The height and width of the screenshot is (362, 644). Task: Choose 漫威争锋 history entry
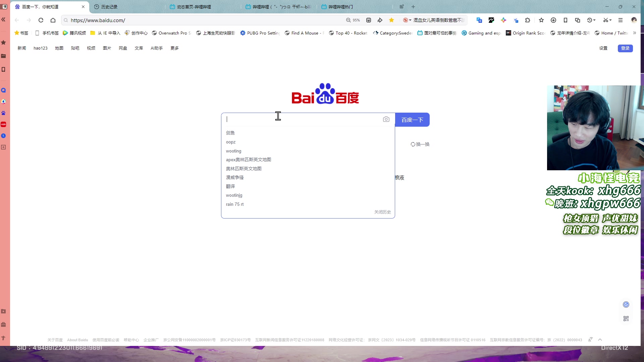coord(235,177)
